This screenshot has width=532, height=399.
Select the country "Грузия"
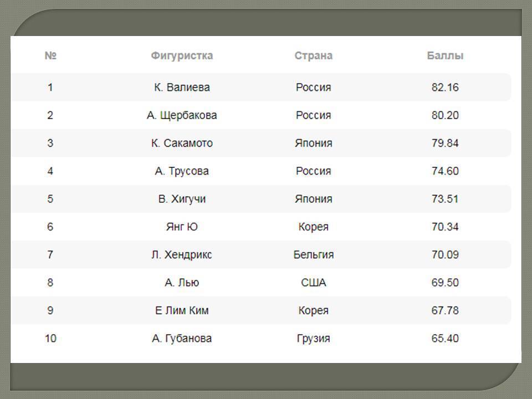(313, 338)
